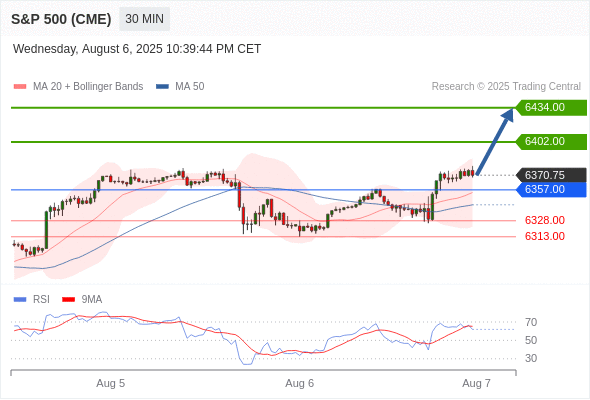This screenshot has height=400, width=590.
Task: Click the Research © 2025 Trading Central credit
Action: (506, 87)
